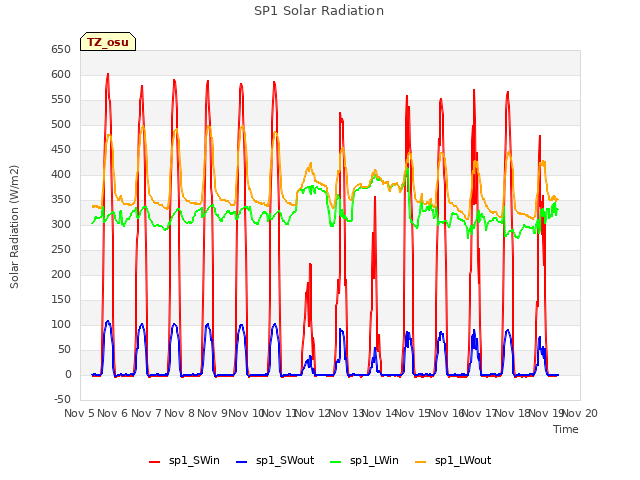Click the Nov 5 x-axis date label
This screenshot has height=480, width=640.
tap(79, 413)
